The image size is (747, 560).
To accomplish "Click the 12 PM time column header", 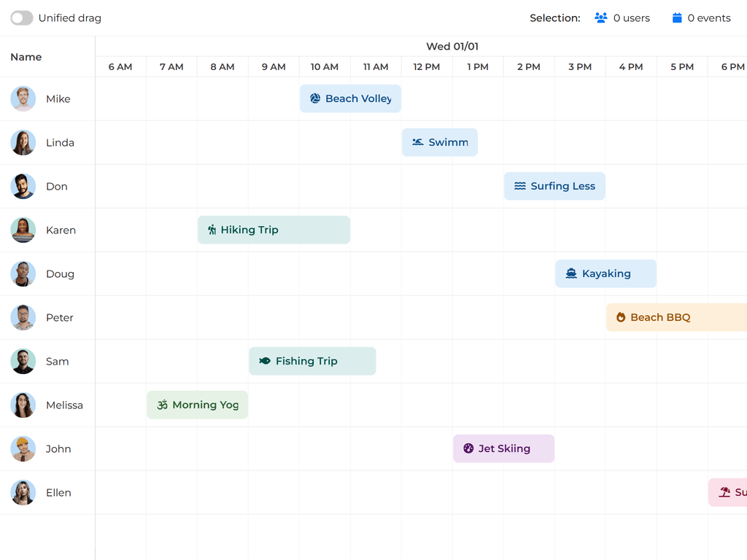I will click(426, 66).
